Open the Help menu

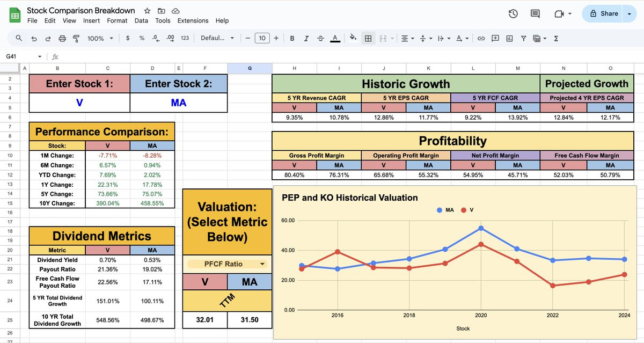click(222, 20)
